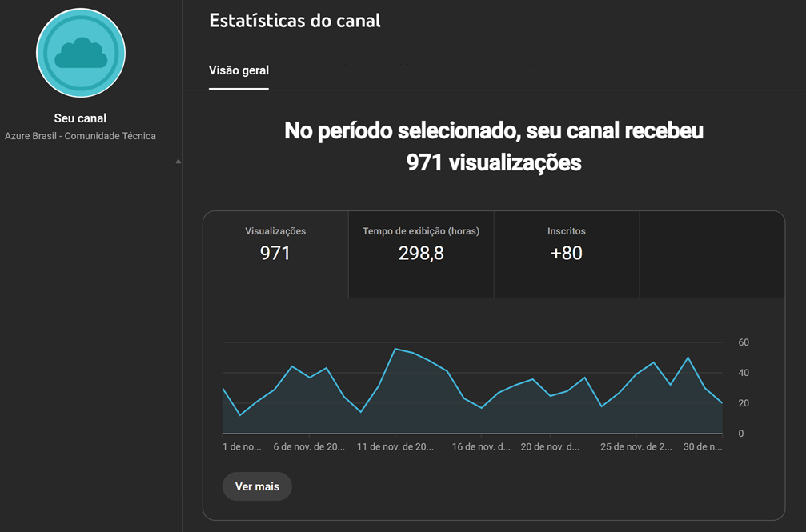Click the empty fourth metric card

(712, 253)
